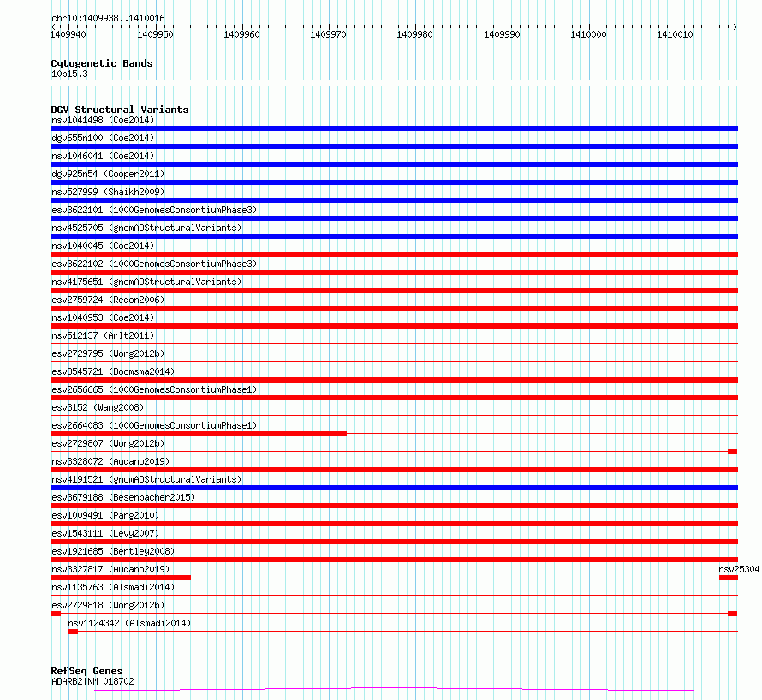
Task: Open variant nsv1124342 (Alsmadi2014)
Action: click(x=129, y=623)
